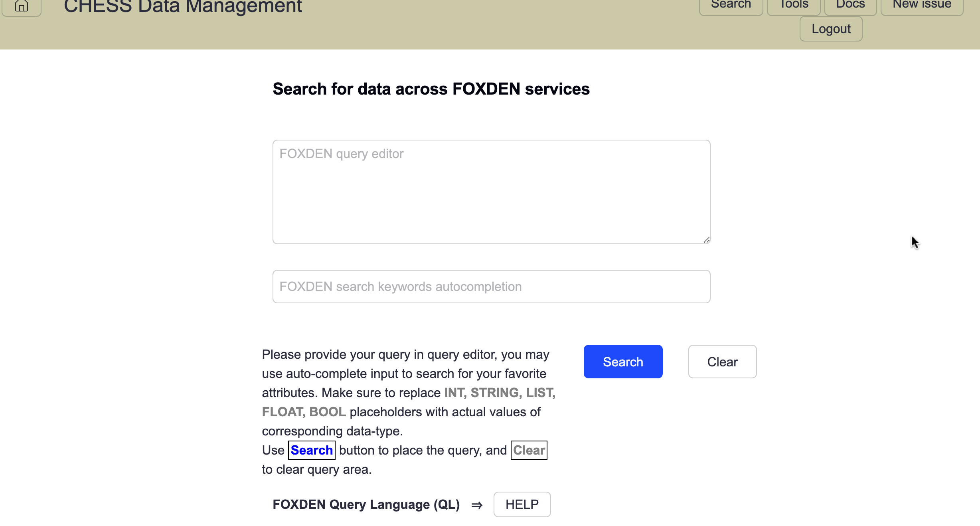Image resolution: width=980 pixels, height=526 pixels.
Task: Open the Search menu in top navigation
Action: coord(731,6)
